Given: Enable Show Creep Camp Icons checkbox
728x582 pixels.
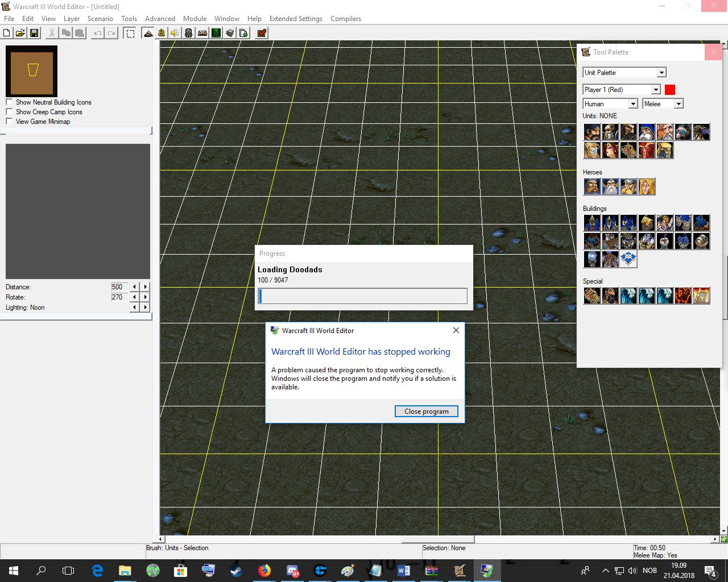Looking at the screenshot, I should click(9, 112).
